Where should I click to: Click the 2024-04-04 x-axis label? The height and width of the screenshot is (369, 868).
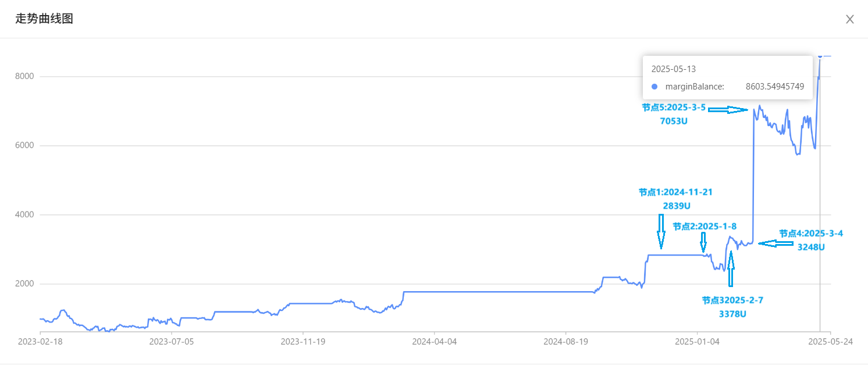click(435, 342)
